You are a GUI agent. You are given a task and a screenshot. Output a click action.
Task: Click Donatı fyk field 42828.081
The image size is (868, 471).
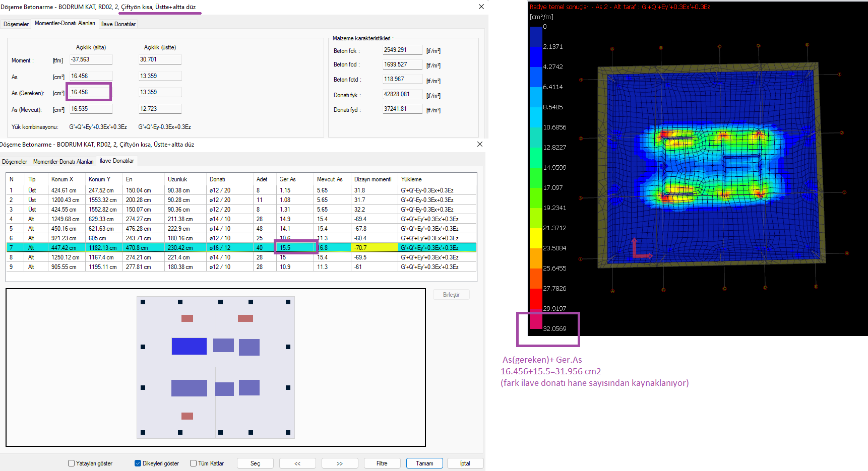pyautogui.click(x=402, y=94)
